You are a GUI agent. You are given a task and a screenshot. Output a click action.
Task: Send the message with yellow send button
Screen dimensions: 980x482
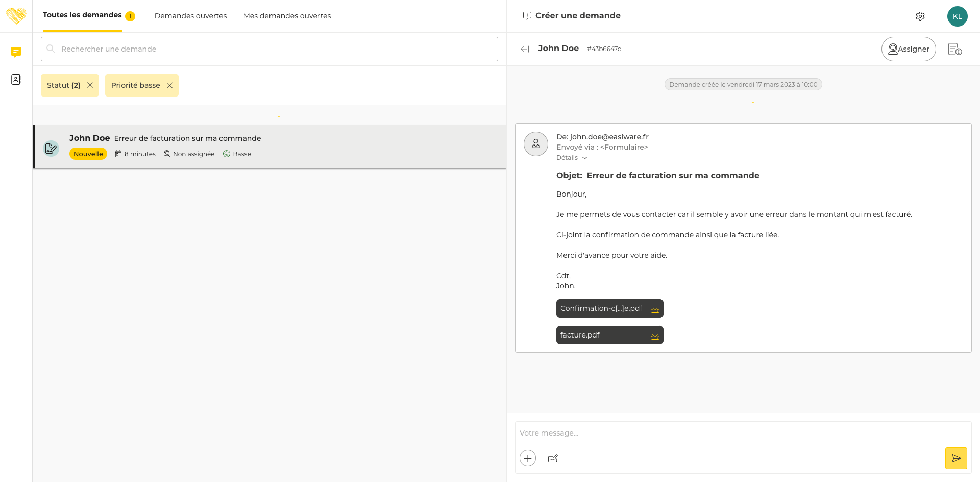[x=955, y=458]
